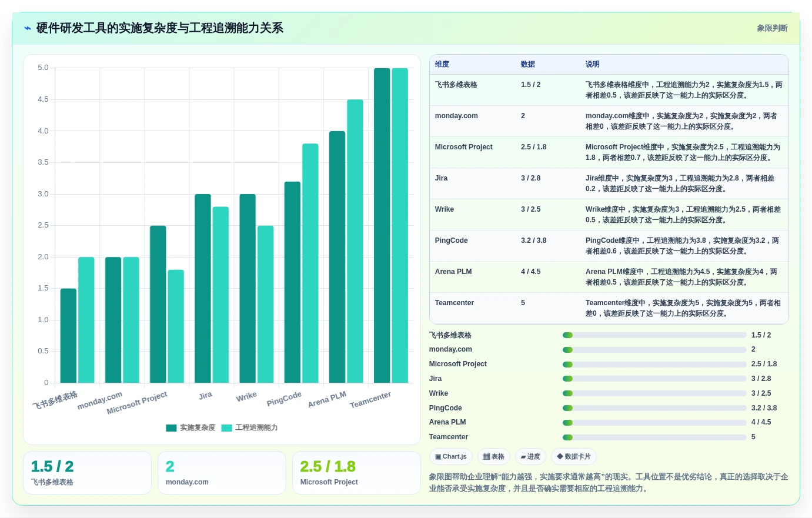Select the PingCode table row name

452,240
